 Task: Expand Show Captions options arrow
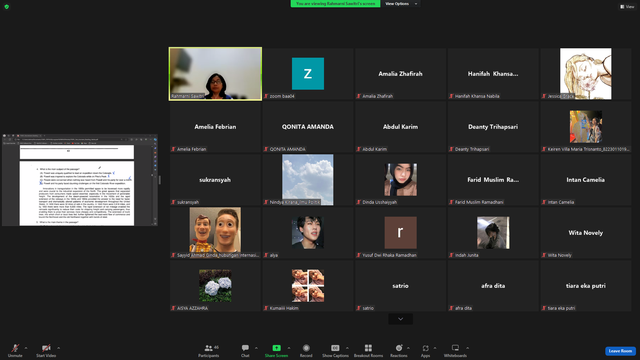(347, 348)
